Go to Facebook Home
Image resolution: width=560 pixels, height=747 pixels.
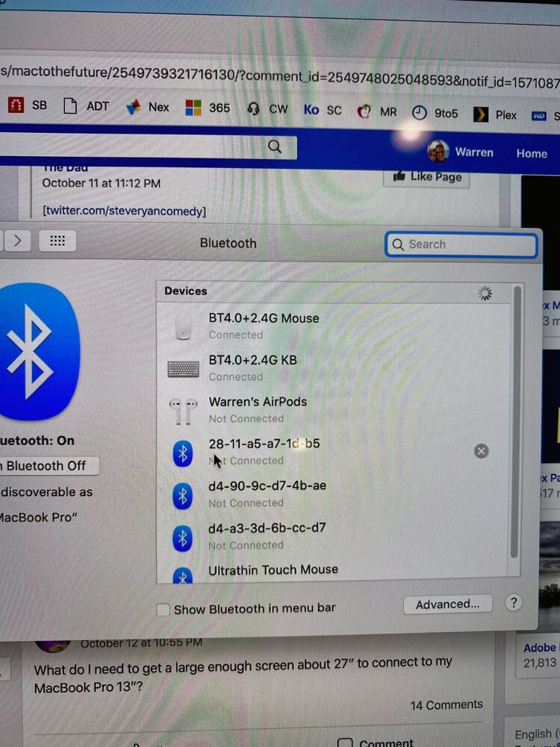pyautogui.click(x=532, y=153)
